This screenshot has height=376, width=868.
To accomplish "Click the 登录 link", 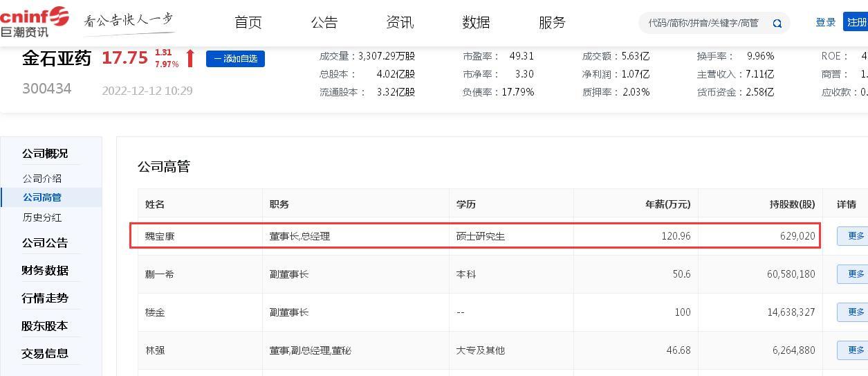I will pyautogui.click(x=826, y=22).
